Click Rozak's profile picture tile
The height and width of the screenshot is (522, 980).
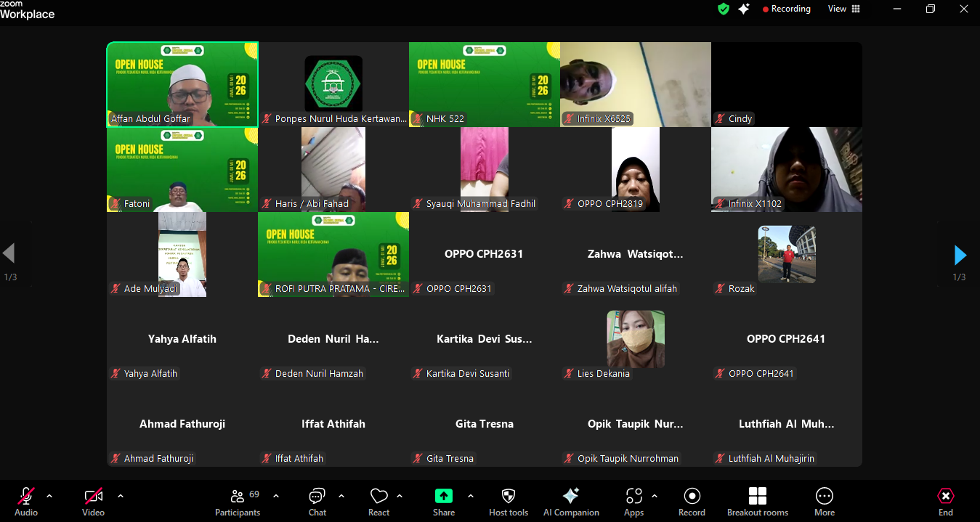[x=787, y=254]
